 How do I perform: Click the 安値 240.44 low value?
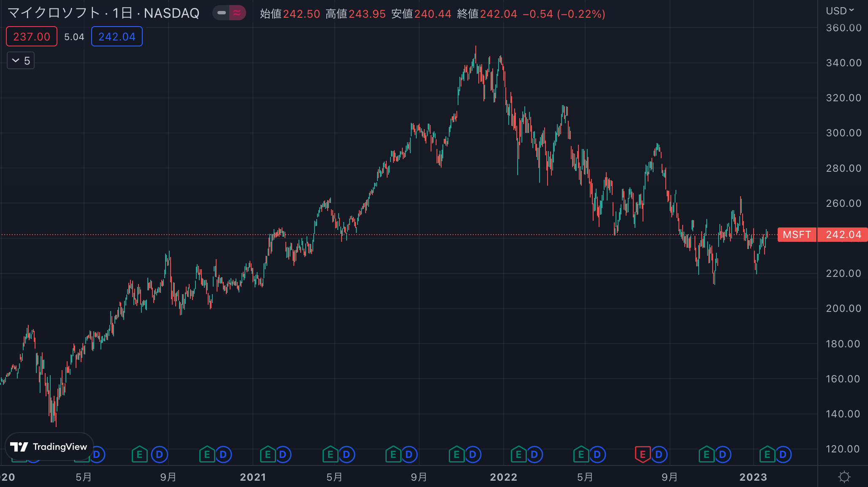(x=421, y=14)
